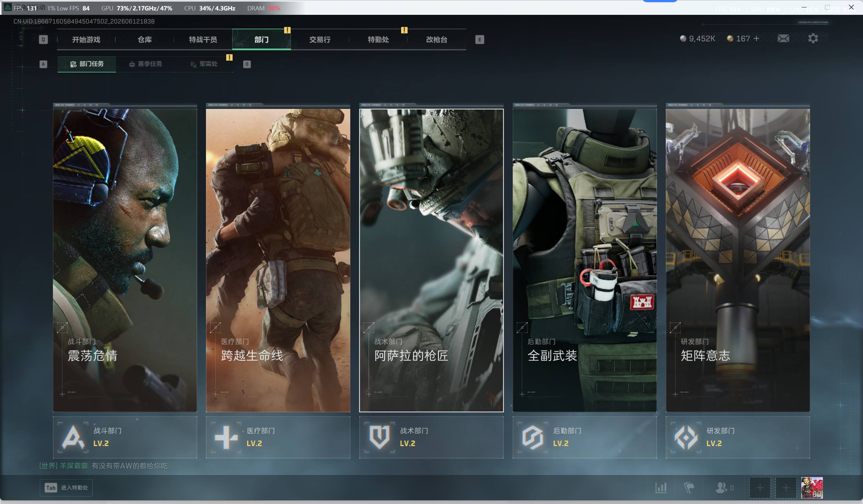Open the 震荡危情 combat department card
Viewport: 863px width, 504px height.
pyautogui.click(x=125, y=260)
